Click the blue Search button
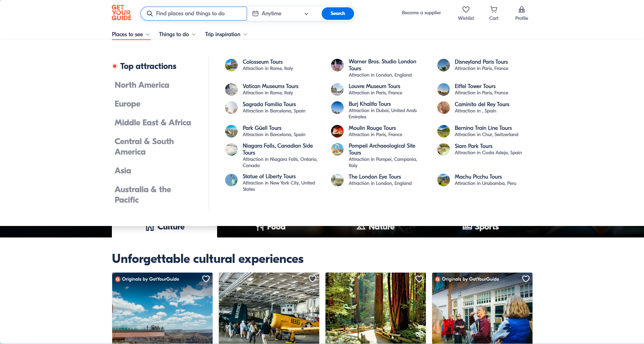Screen dimensions: 644x344 [x=338, y=14]
